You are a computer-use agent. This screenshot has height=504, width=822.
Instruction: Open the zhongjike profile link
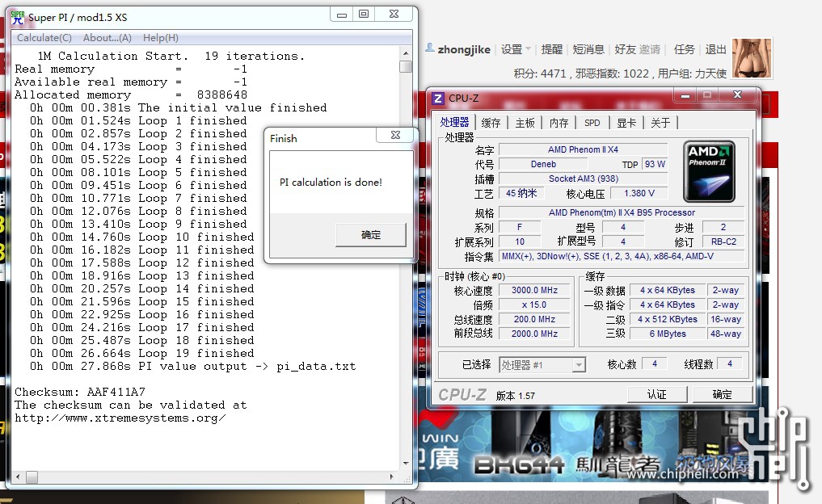464,49
